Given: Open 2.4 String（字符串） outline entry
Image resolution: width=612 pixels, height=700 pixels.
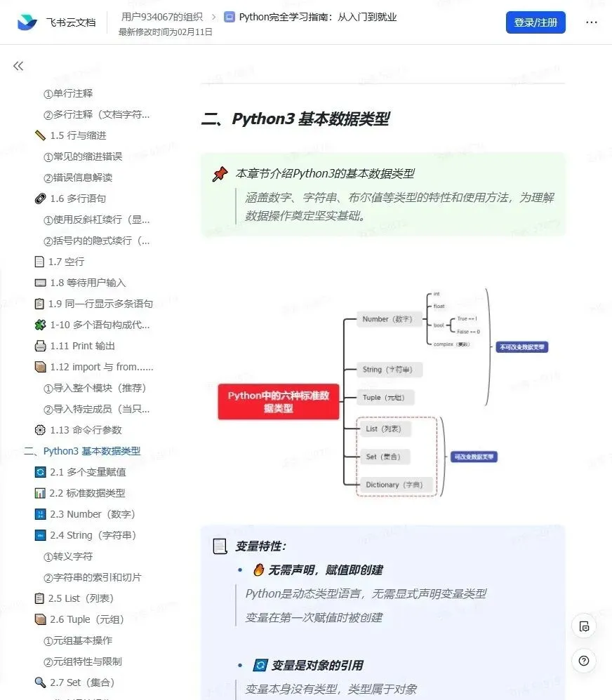Looking at the screenshot, I should point(93,535).
